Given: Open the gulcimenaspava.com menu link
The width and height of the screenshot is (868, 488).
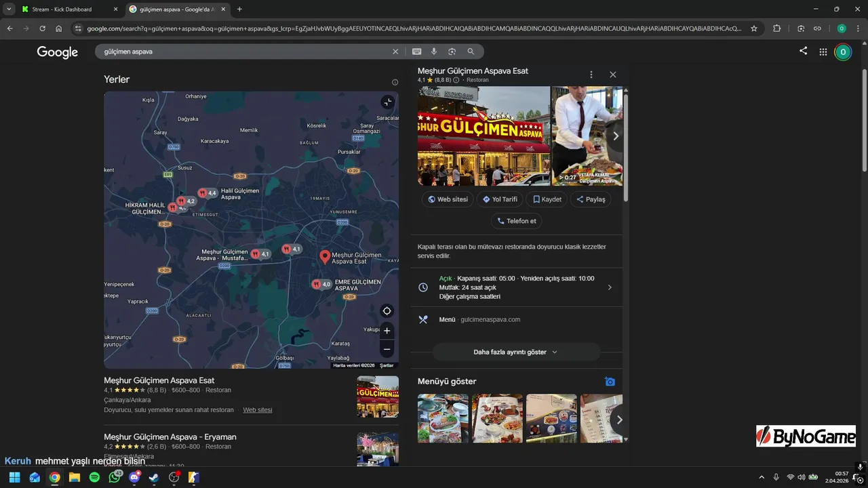Looking at the screenshot, I should click(490, 319).
